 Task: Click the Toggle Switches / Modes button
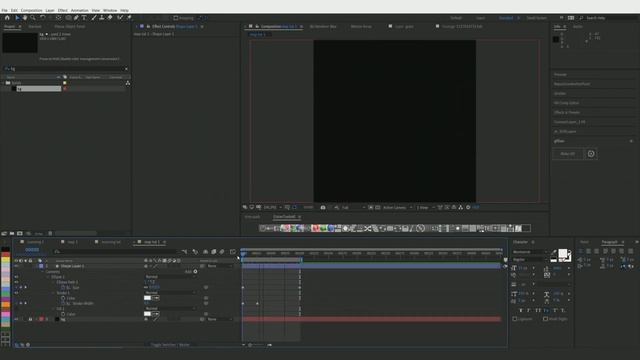click(x=170, y=345)
